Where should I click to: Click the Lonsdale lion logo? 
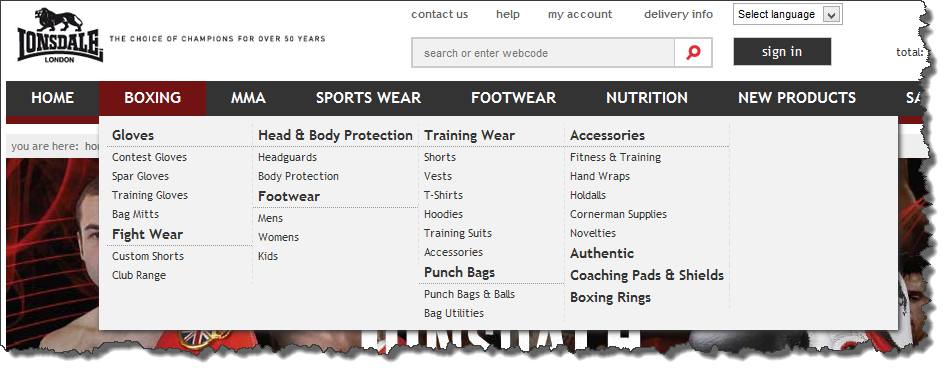[x=60, y=35]
